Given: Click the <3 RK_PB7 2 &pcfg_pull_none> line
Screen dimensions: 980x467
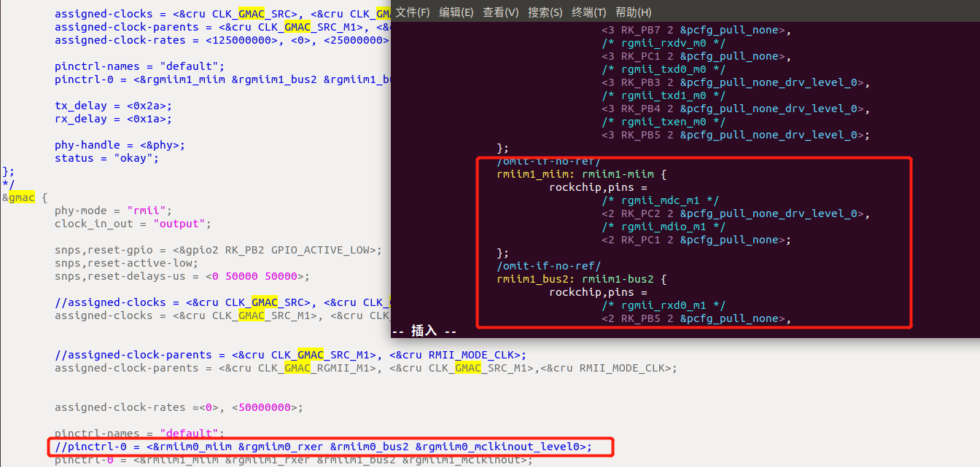Looking at the screenshot, I should click(x=696, y=30).
